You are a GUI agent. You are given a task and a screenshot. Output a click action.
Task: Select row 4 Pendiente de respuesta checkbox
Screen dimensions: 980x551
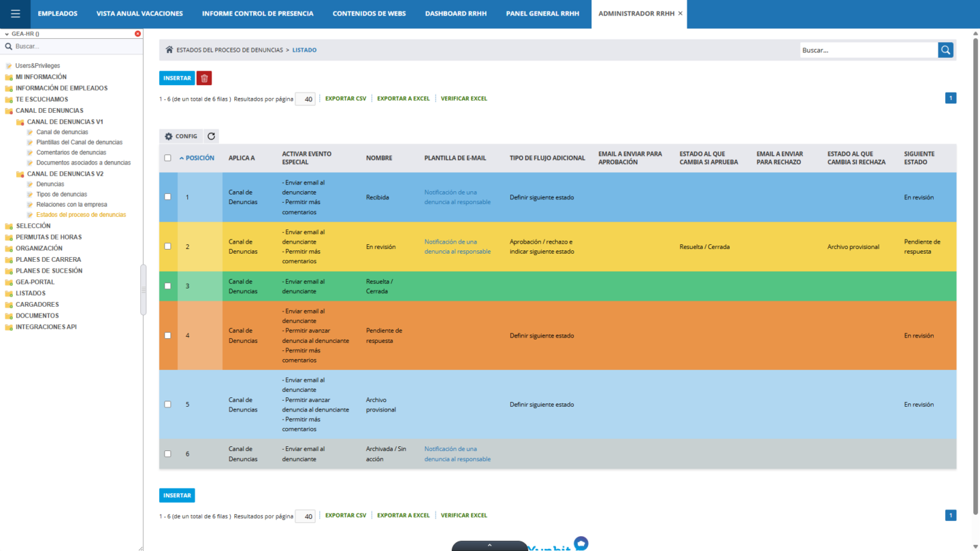[168, 335]
